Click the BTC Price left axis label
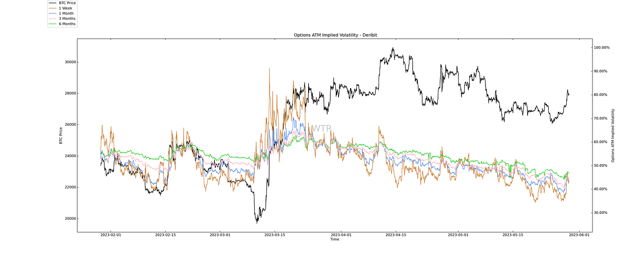This screenshot has width=644, height=258. (x=61, y=135)
